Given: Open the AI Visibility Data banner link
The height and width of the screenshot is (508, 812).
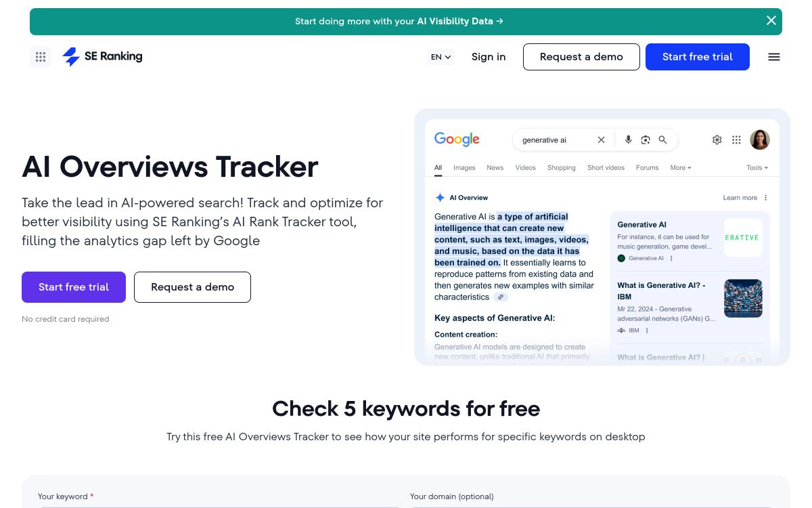Looking at the screenshot, I should (399, 21).
